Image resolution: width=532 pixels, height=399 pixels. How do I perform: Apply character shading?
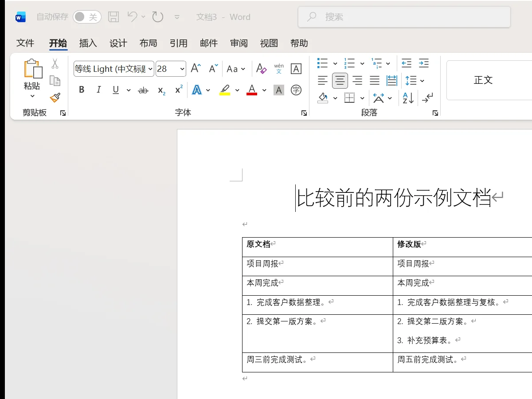(279, 90)
